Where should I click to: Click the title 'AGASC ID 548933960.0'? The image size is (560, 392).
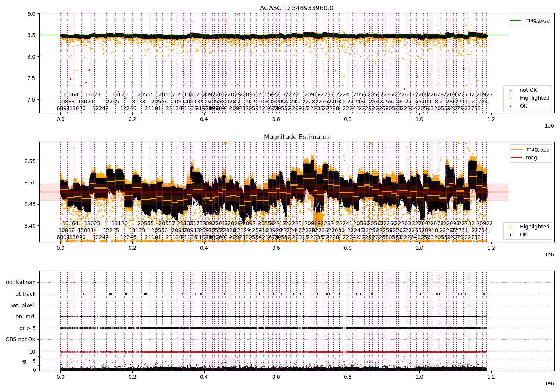(296, 8)
